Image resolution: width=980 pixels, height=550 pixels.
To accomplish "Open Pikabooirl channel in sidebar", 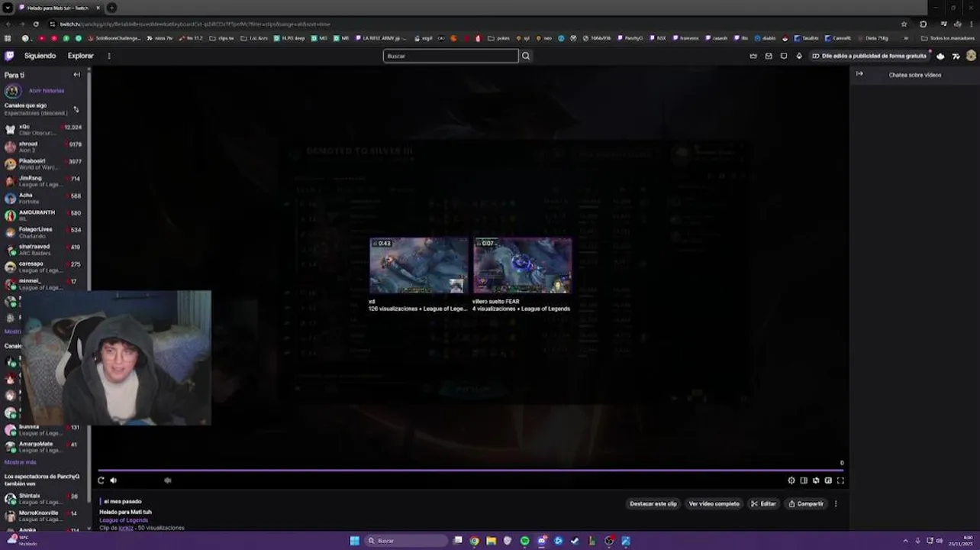I will [44, 164].
